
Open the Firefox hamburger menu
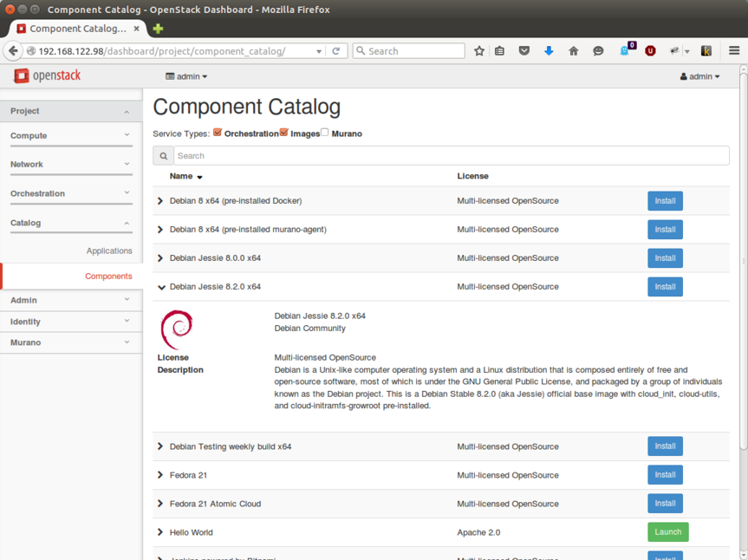pyautogui.click(x=733, y=50)
